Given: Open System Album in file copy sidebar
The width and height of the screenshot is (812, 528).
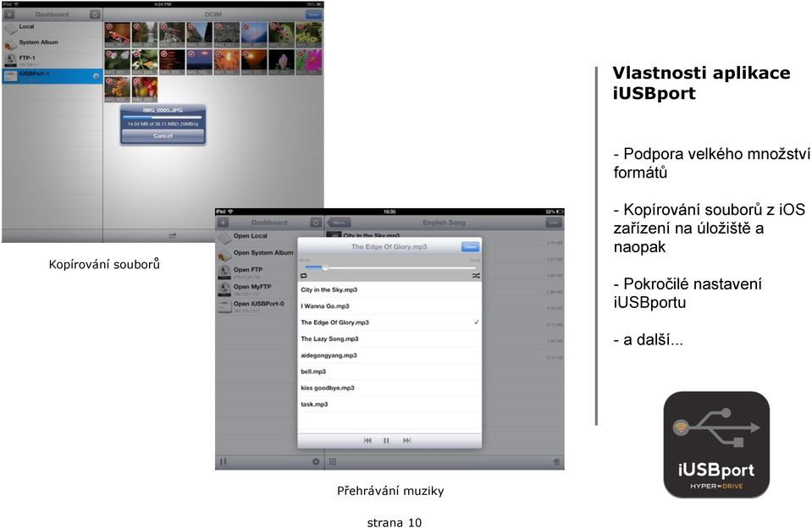Looking at the screenshot, I should [x=52, y=43].
